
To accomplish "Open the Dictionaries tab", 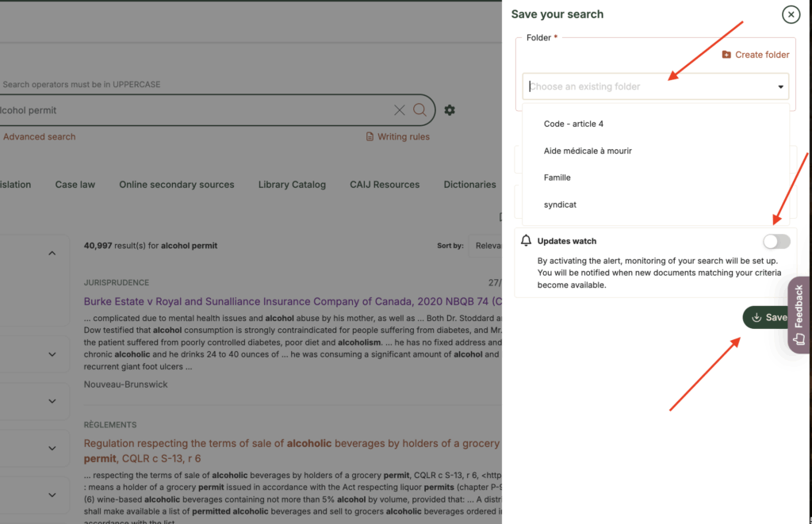I will click(x=469, y=185).
